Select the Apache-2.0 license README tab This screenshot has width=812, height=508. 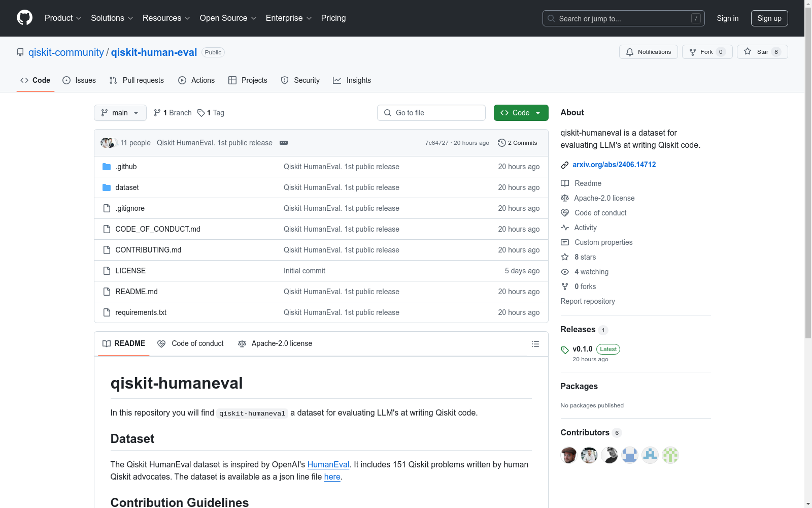pos(275,344)
